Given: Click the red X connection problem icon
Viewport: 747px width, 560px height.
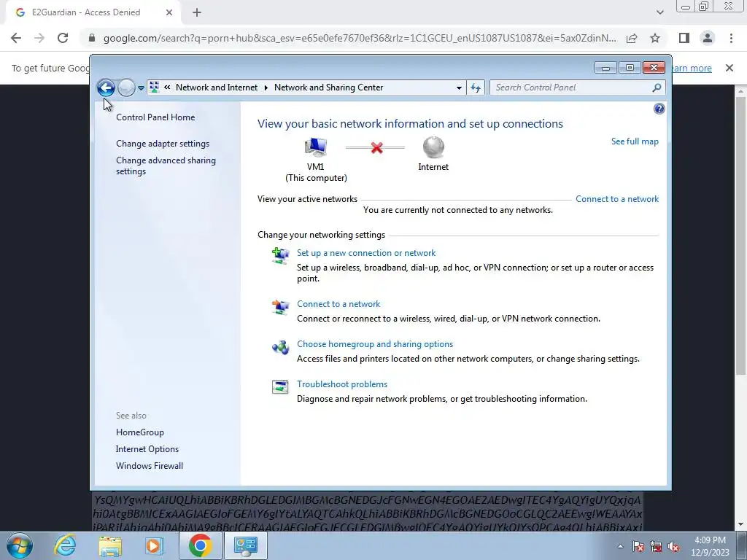Looking at the screenshot, I should [x=377, y=147].
